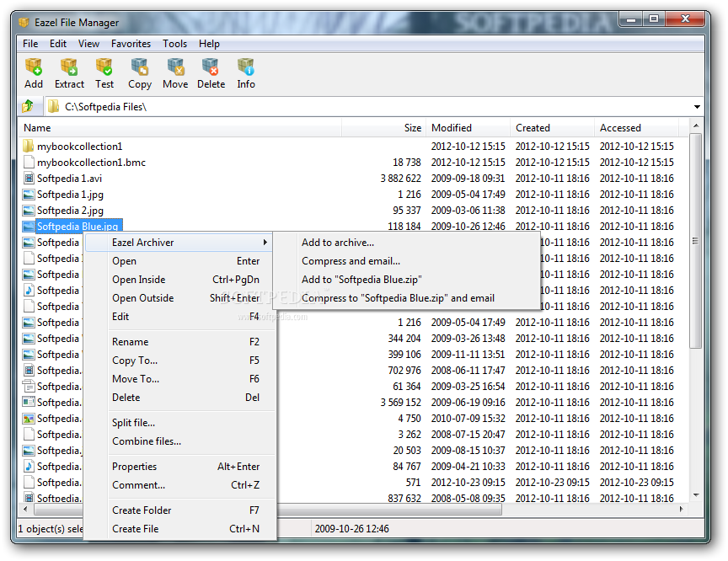The image size is (728, 561).
Task: Sort by the Modified column header
Action: click(468, 127)
